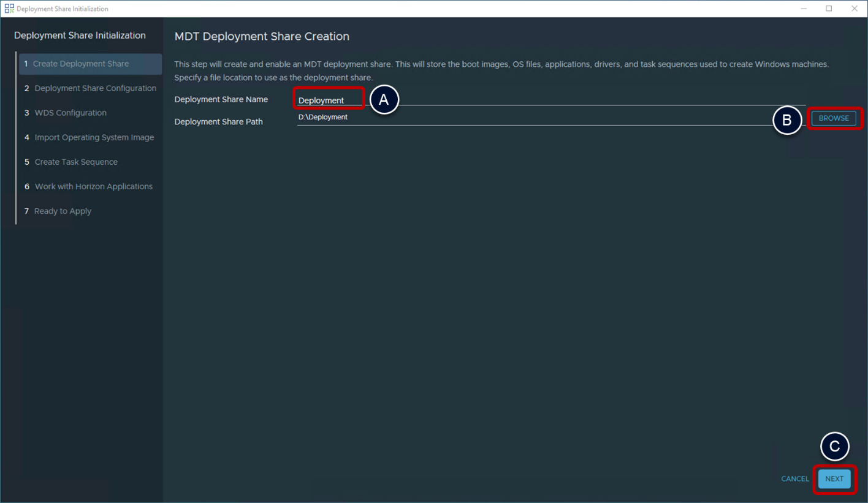Maximize the Deployment Share Initialization window

tap(829, 9)
